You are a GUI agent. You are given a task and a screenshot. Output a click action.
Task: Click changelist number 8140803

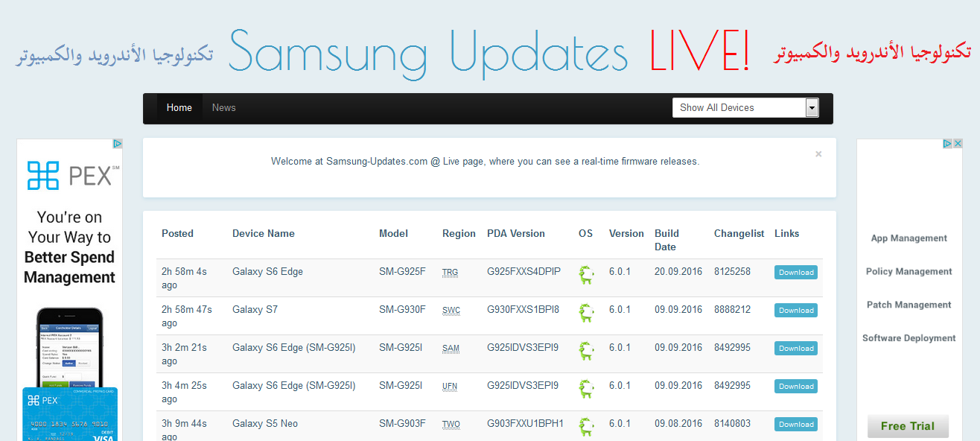pyautogui.click(x=732, y=423)
